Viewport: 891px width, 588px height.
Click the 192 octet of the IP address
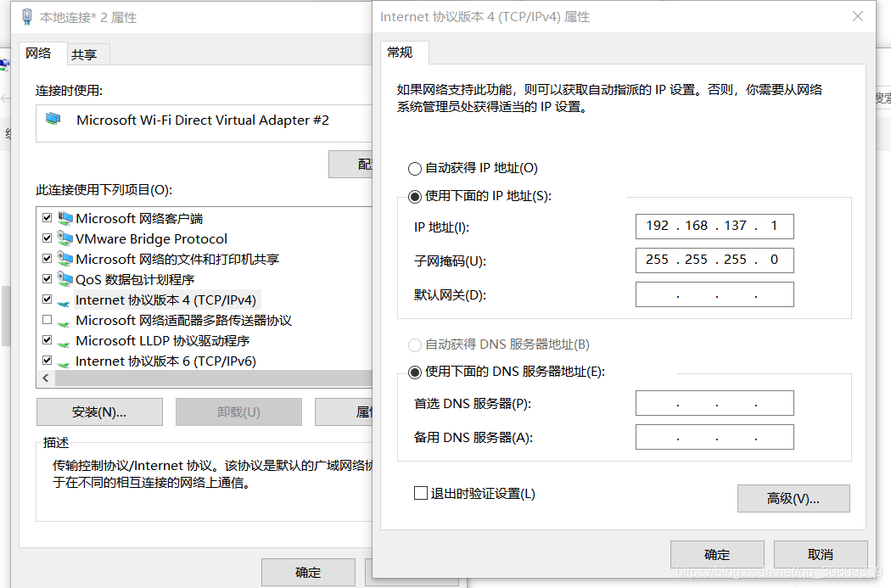coord(658,226)
